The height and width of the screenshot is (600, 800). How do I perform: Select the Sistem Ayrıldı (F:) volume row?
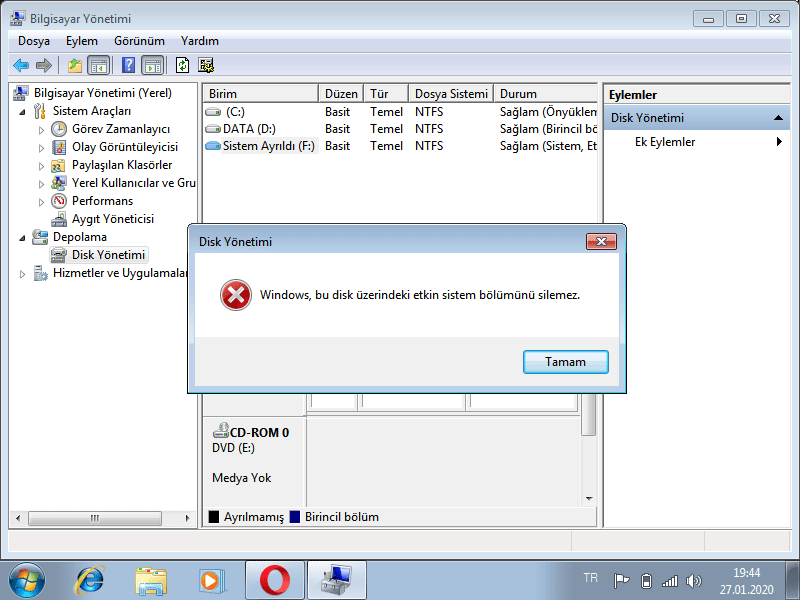(400, 146)
